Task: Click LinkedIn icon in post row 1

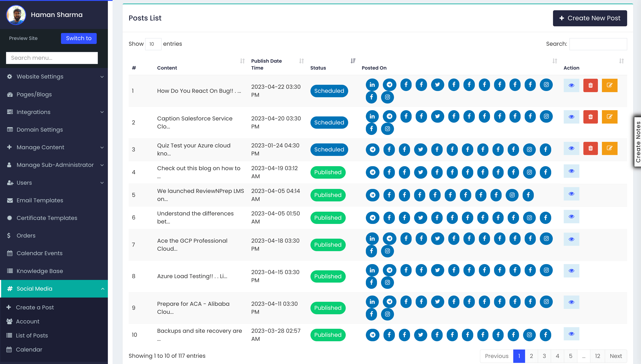Action: [372, 85]
